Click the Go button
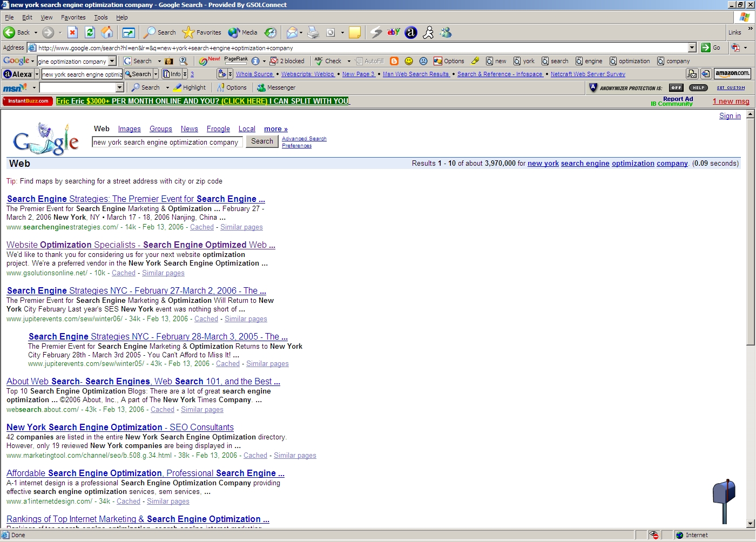The height and width of the screenshot is (542, 756). [711, 48]
